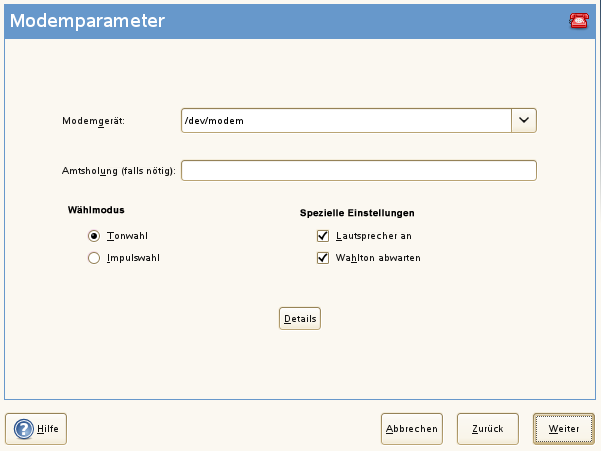
Task: Open the Details button
Action: coord(300,318)
